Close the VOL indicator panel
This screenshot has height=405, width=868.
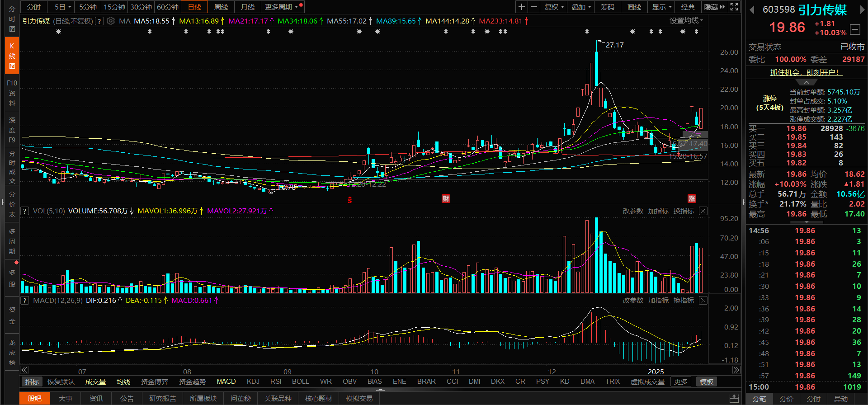[703, 211]
